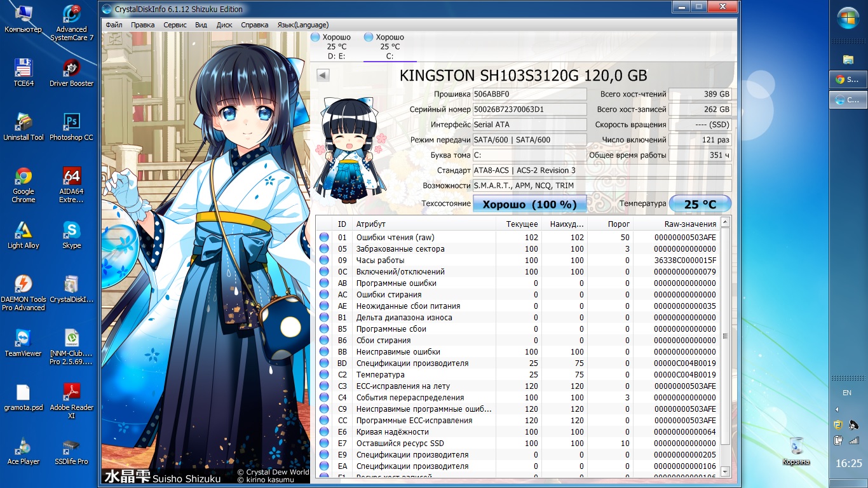Click the status orb for attribute 01 Ошибки чтения
This screenshot has width=868, height=488.
point(324,238)
